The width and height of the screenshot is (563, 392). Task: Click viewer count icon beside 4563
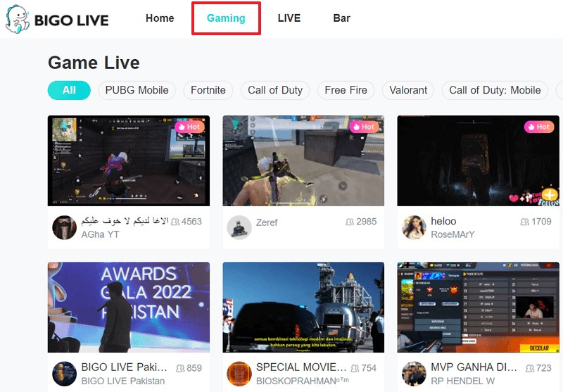(x=175, y=222)
